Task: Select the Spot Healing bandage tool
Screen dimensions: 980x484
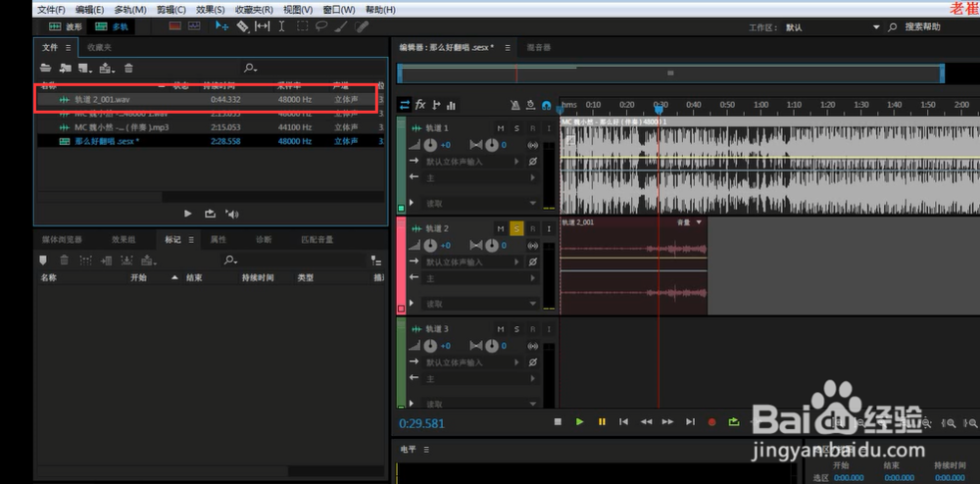Action: (362, 26)
